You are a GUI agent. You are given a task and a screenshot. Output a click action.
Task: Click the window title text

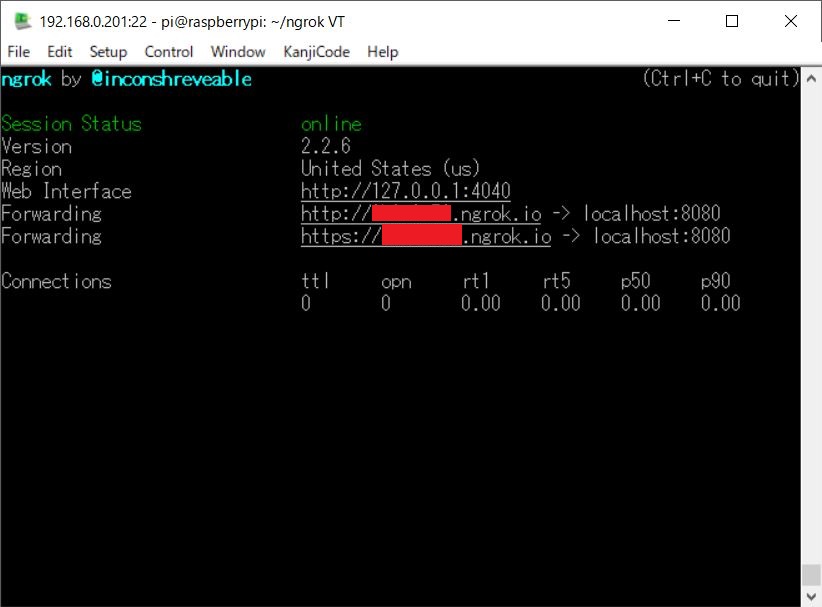192,21
